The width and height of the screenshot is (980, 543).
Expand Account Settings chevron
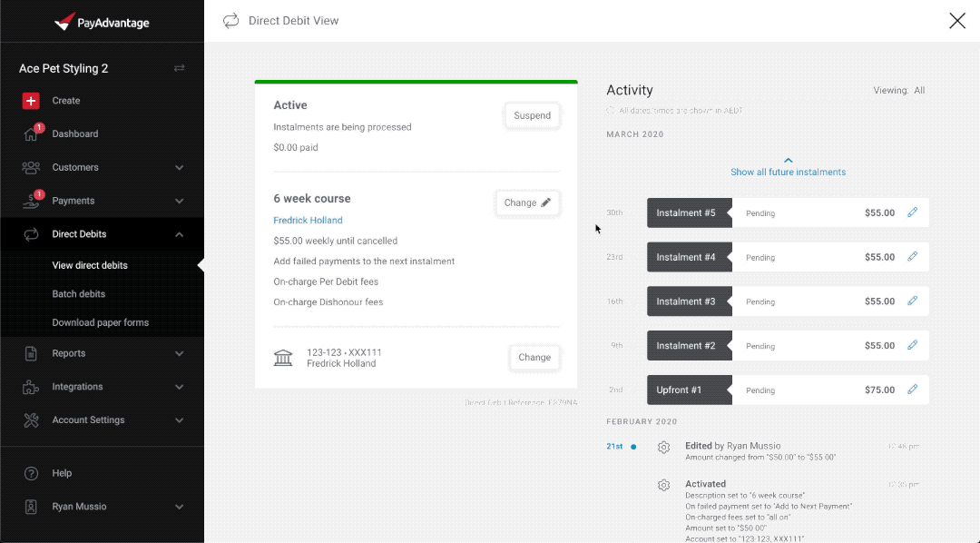tap(180, 420)
